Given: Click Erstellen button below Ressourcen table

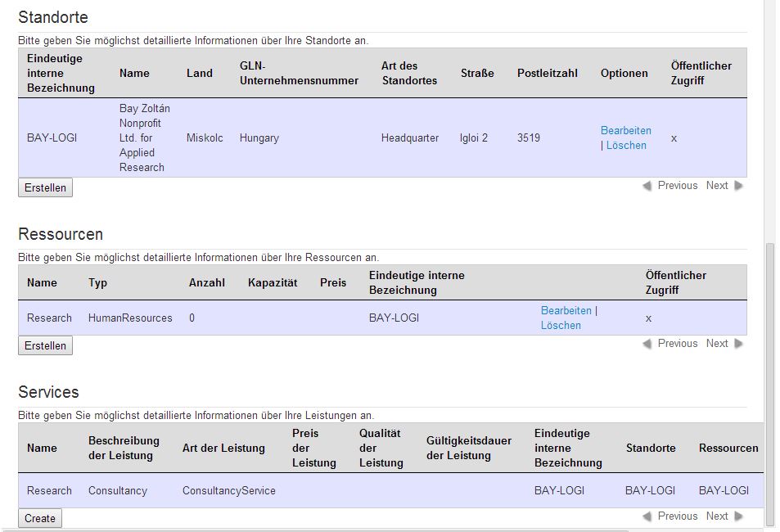Looking at the screenshot, I should pyautogui.click(x=45, y=345).
